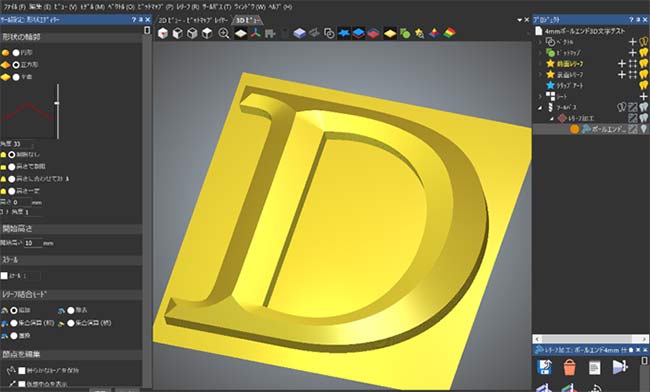Expand the ビットマップ tree node
This screenshot has height=392, width=650.
tap(540, 53)
